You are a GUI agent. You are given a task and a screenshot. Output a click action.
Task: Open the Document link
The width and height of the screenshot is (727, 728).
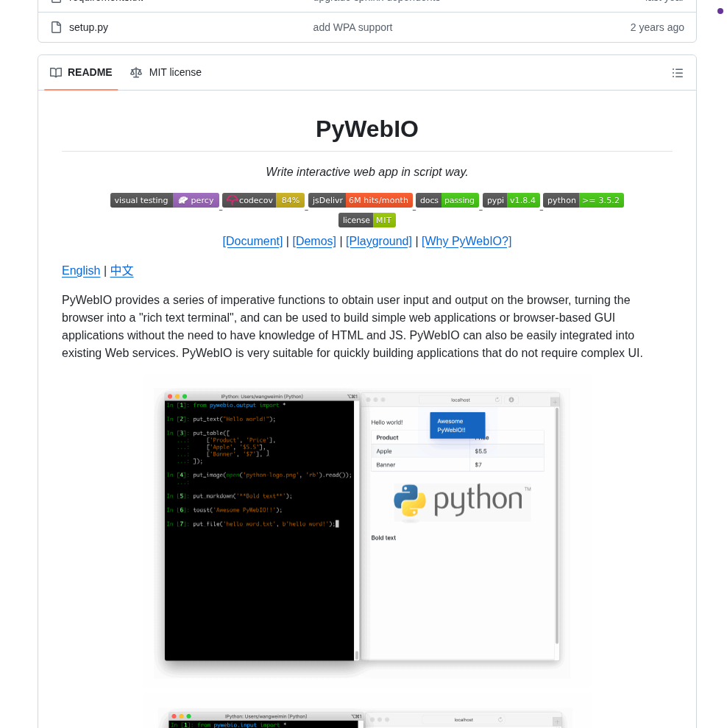[x=252, y=241]
